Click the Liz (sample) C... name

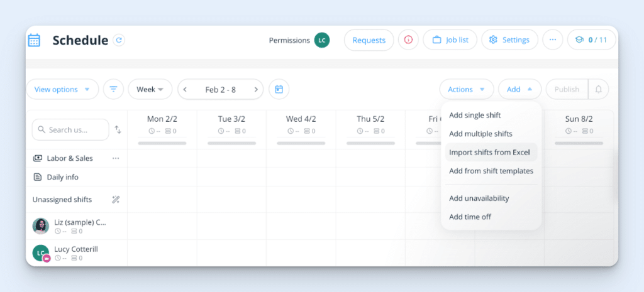80,222
